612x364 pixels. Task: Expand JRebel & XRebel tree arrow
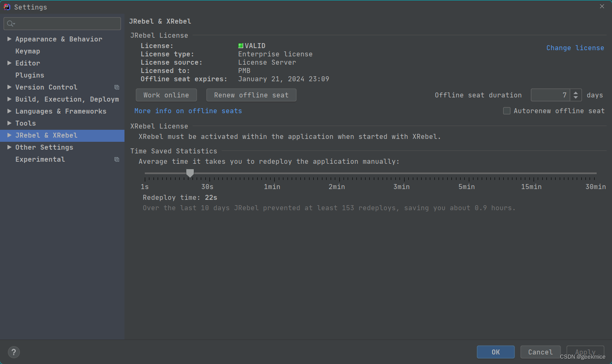click(x=9, y=135)
